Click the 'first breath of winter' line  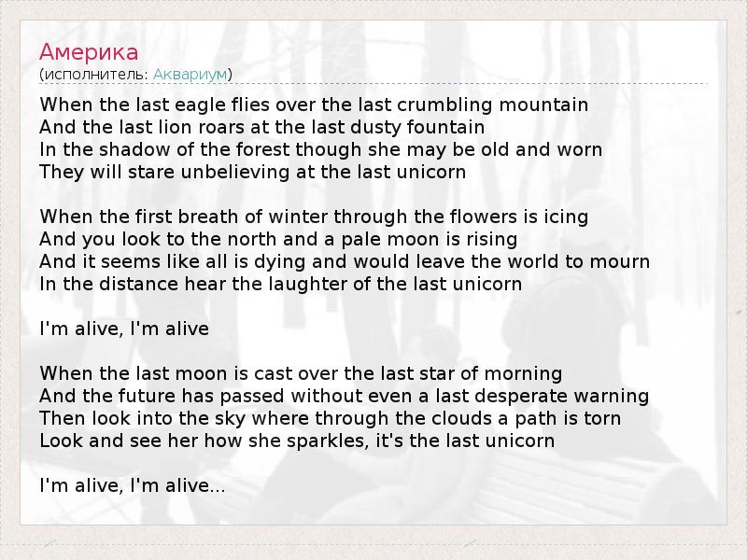click(314, 217)
